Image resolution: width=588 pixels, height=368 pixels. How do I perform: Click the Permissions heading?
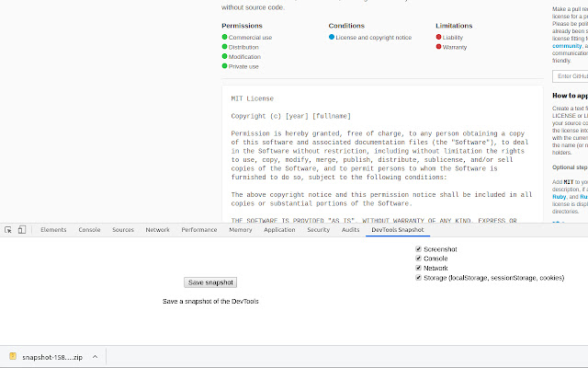242,26
